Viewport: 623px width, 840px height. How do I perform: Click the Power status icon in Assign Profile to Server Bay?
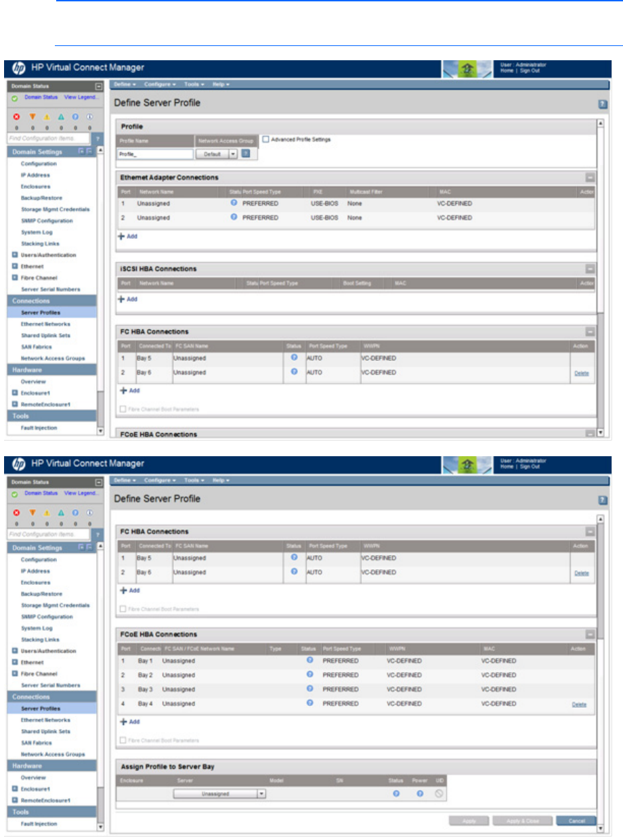click(x=420, y=793)
